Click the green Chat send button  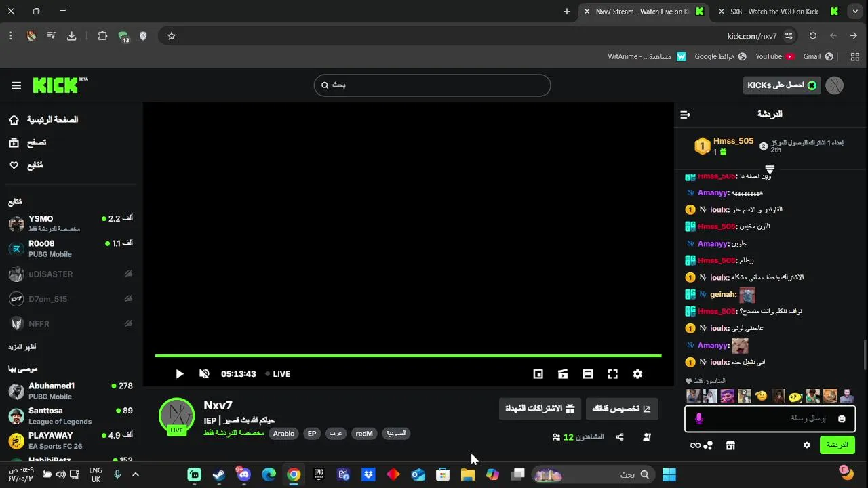click(837, 445)
